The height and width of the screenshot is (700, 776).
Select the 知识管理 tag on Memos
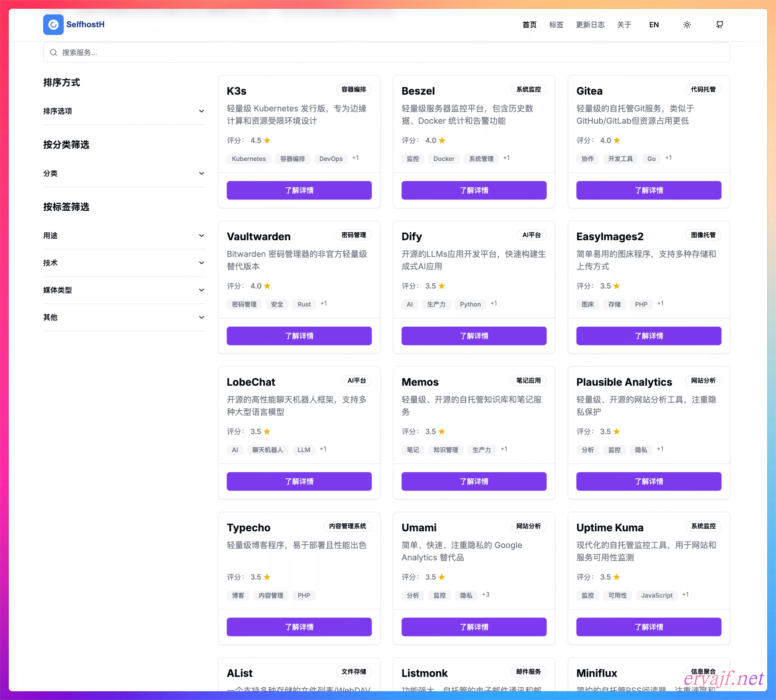click(446, 450)
